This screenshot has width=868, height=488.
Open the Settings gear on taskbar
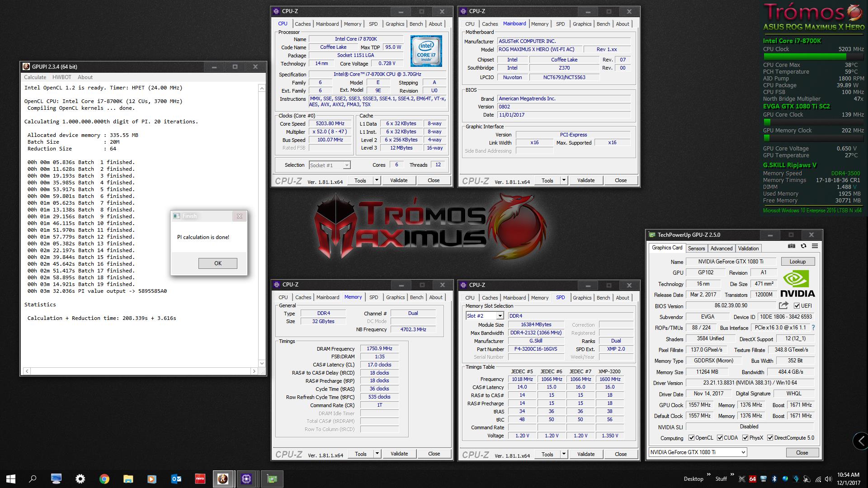80,479
